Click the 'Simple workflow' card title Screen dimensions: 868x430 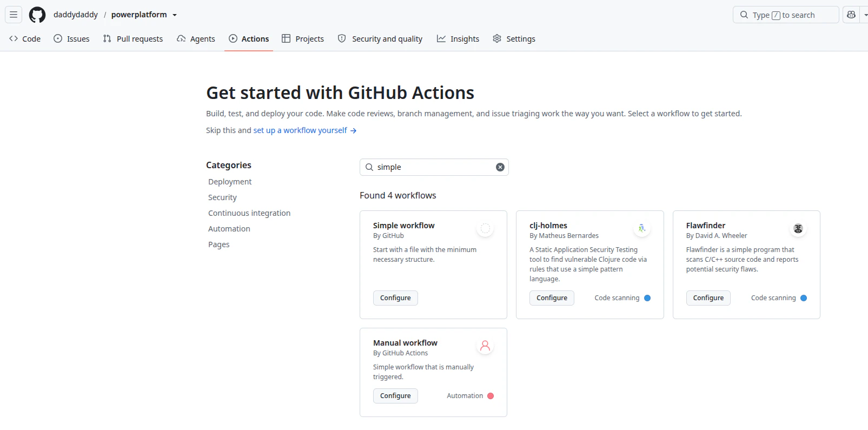[x=404, y=226]
